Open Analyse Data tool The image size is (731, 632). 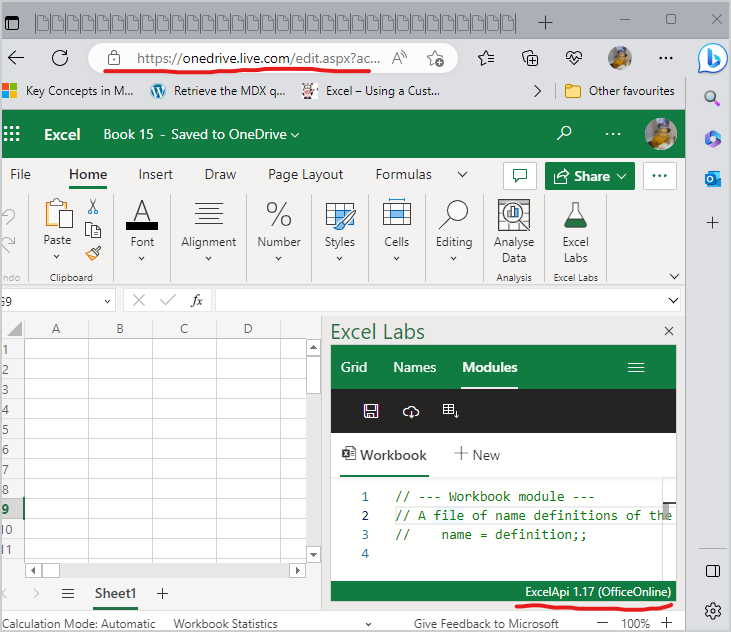pos(514,232)
